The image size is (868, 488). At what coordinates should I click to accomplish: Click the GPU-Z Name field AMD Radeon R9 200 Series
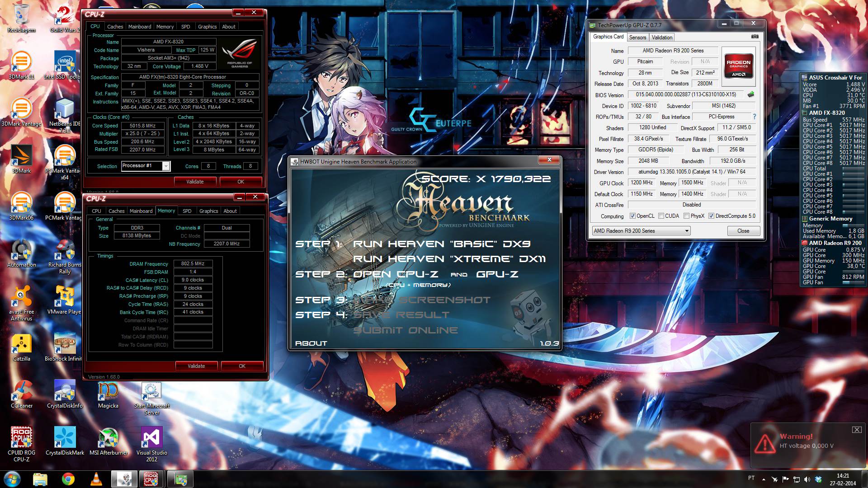[673, 51]
